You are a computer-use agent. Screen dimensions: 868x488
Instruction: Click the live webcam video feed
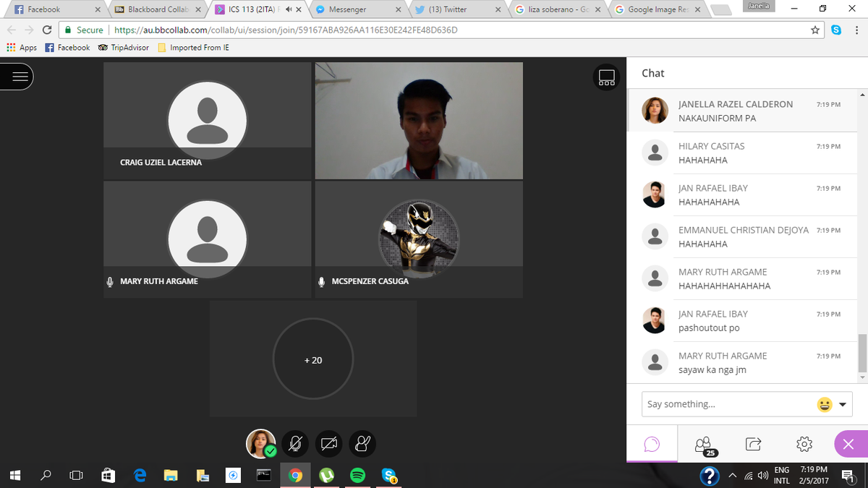[419, 121]
